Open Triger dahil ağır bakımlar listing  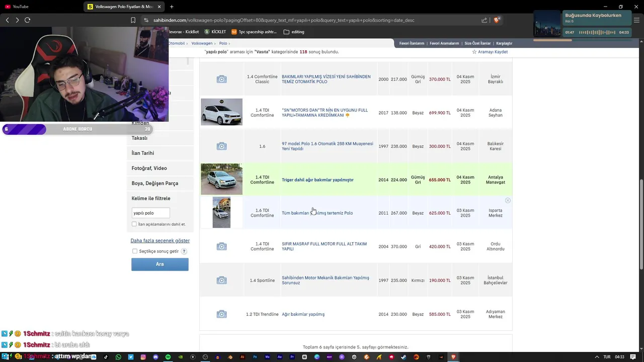click(x=317, y=180)
